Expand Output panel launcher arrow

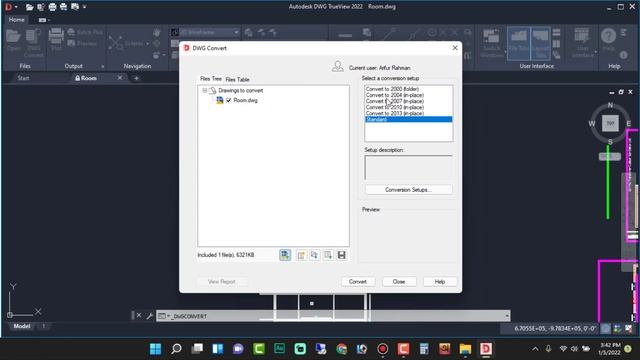(102, 66)
